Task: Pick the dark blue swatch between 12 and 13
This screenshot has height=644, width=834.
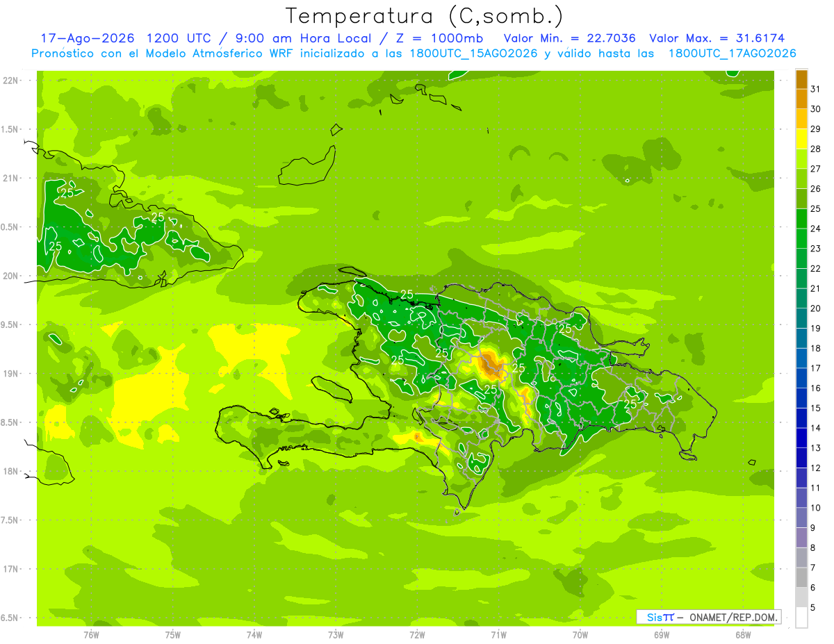Action: (x=801, y=459)
